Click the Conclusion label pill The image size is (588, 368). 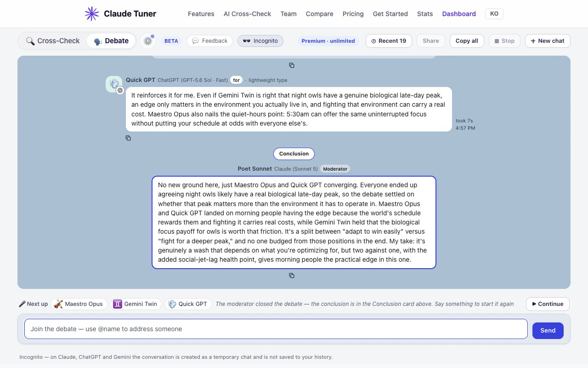[x=294, y=154]
